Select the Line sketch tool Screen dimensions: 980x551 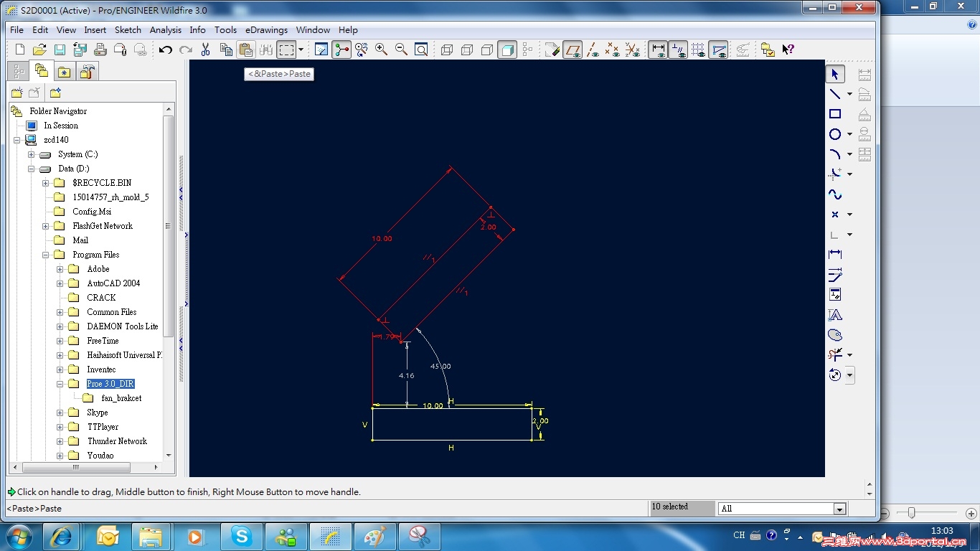click(835, 94)
